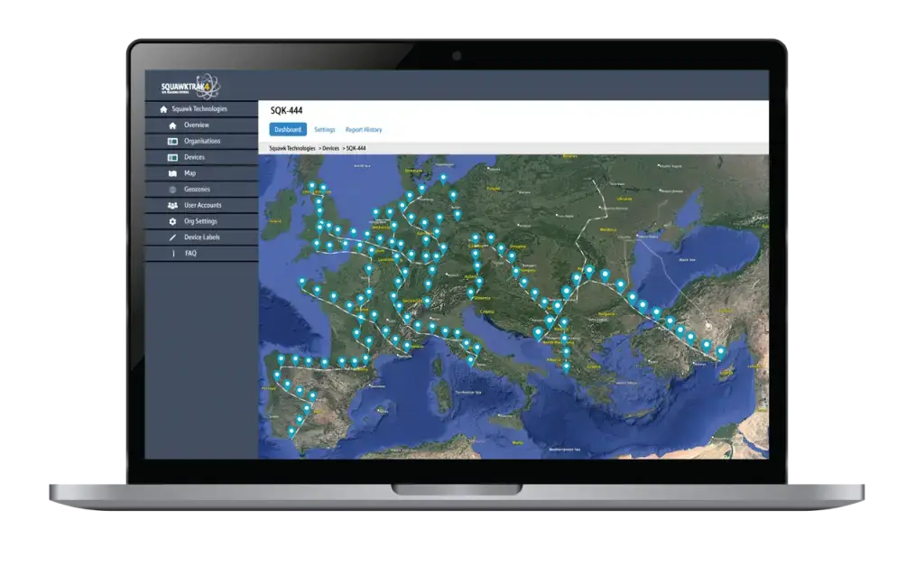Click the Overview house icon in the sidebar

172,125
